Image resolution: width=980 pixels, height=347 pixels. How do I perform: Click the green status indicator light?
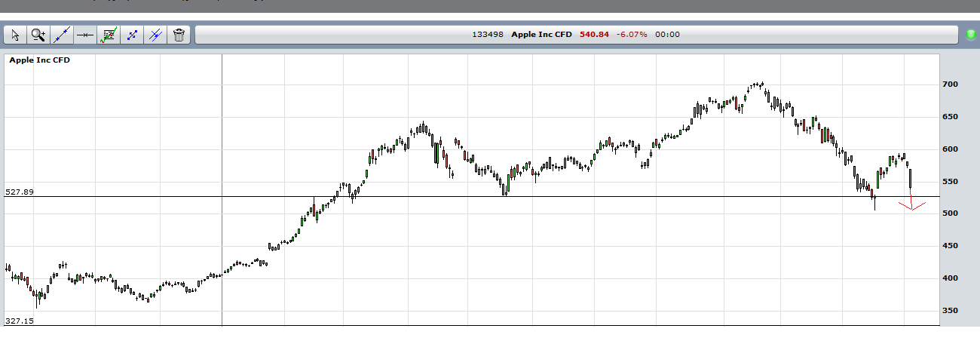(971, 35)
